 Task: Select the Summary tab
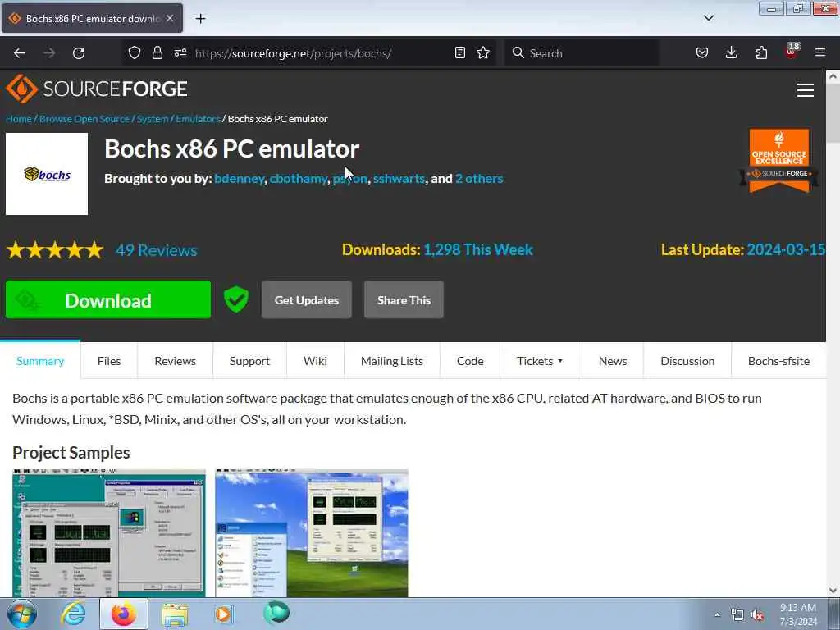[x=40, y=361]
